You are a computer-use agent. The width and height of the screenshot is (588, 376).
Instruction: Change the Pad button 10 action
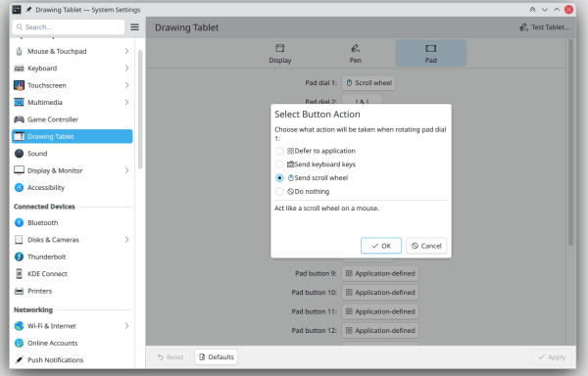click(380, 293)
